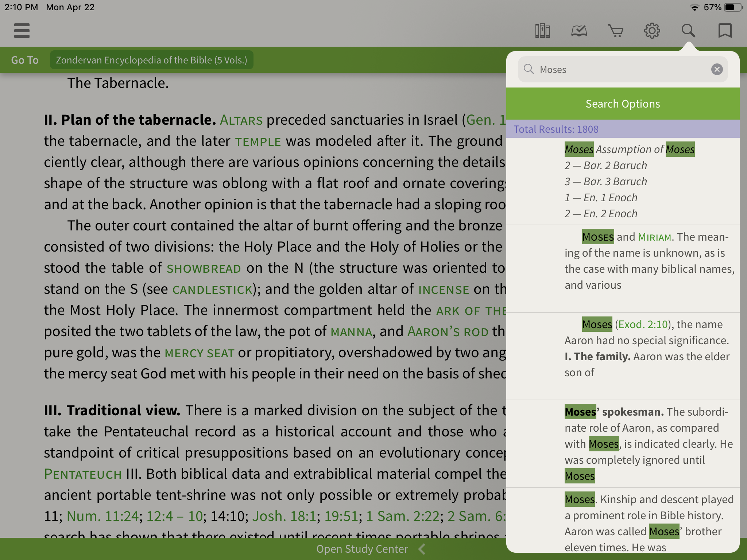Open the Exod. 2:10 link in results
The image size is (747, 560).
[643, 324]
